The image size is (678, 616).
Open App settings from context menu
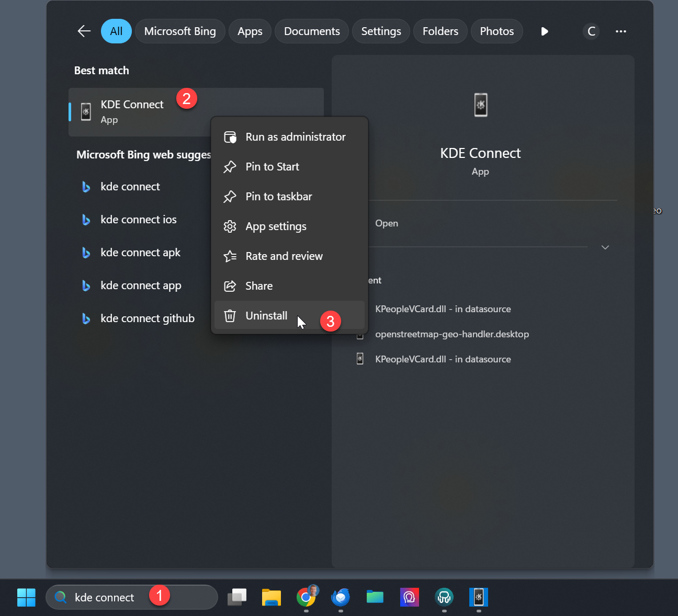coord(276,226)
